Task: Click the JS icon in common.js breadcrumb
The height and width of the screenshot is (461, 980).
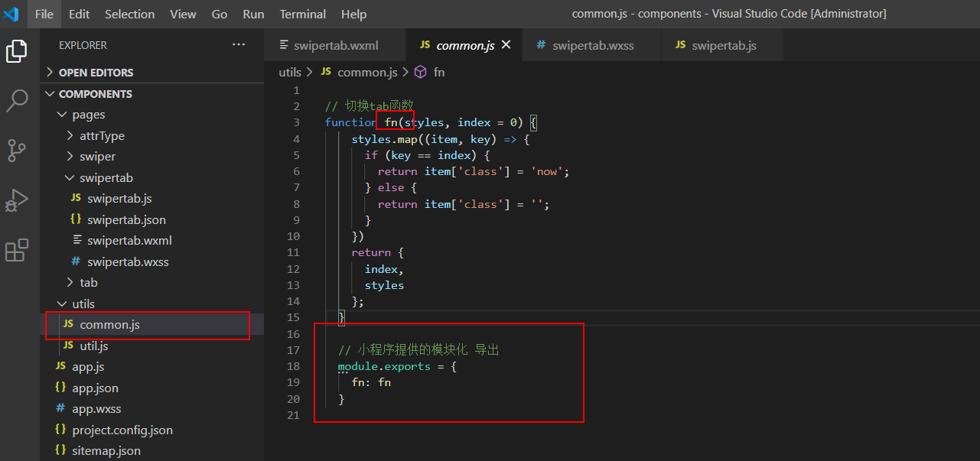Action: click(326, 72)
